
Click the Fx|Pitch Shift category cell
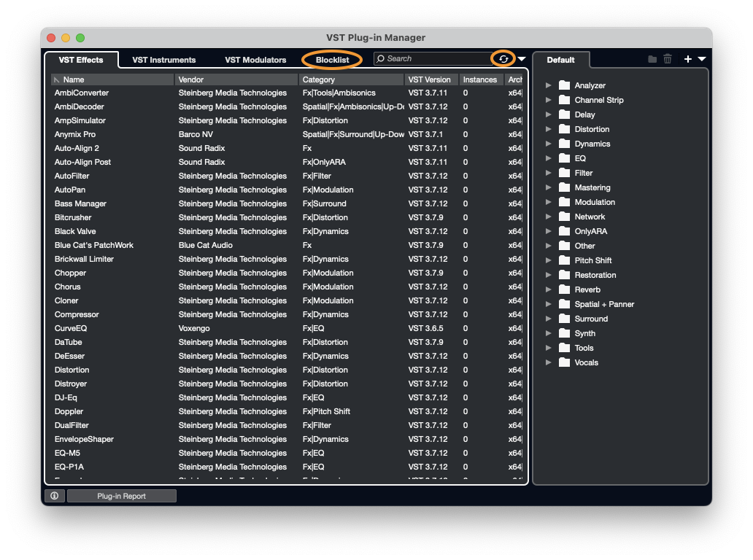coord(327,411)
